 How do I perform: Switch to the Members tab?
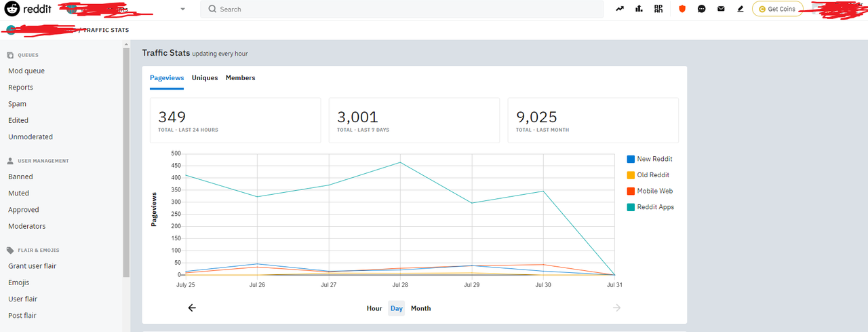[x=241, y=78]
